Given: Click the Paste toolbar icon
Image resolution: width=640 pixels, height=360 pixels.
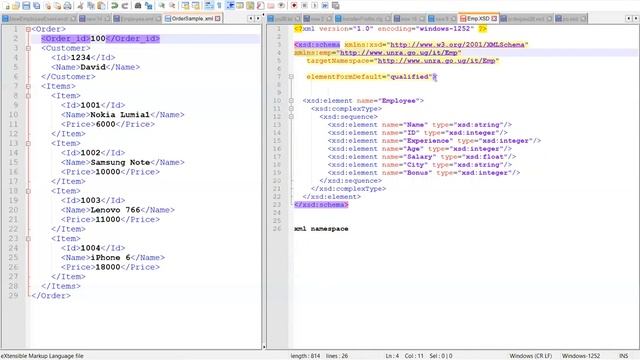Looking at the screenshot, I should click(101, 6).
